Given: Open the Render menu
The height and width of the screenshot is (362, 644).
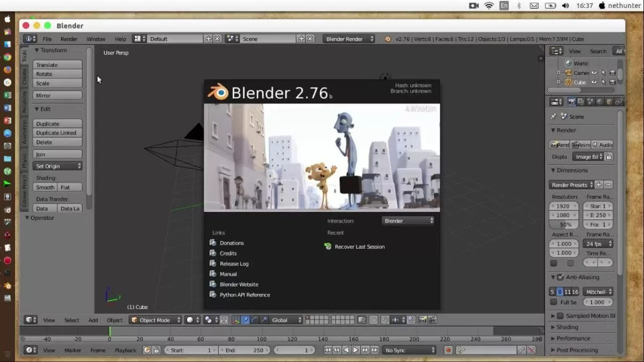Looking at the screenshot, I should pyautogui.click(x=69, y=39).
